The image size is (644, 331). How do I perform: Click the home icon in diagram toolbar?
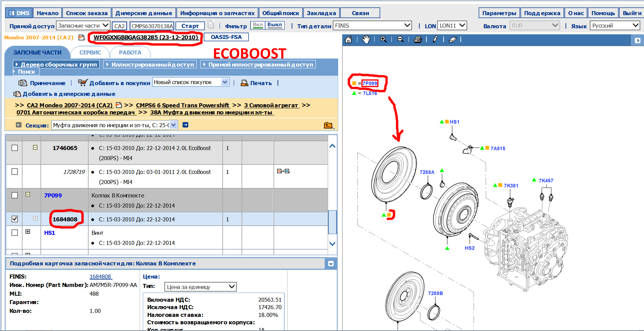pyautogui.click(x=348, y=40)
